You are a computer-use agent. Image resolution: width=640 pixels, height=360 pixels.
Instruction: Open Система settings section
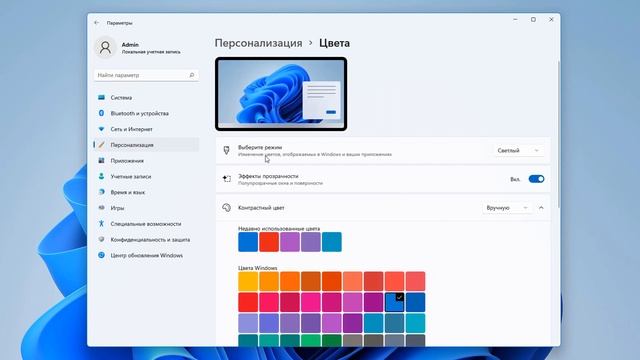pos(147,98)
